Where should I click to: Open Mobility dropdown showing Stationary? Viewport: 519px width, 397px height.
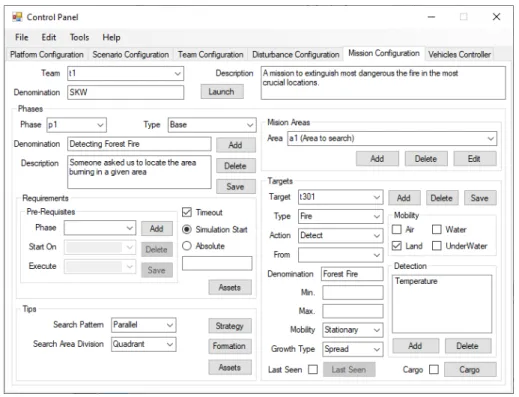click(353, 330)
